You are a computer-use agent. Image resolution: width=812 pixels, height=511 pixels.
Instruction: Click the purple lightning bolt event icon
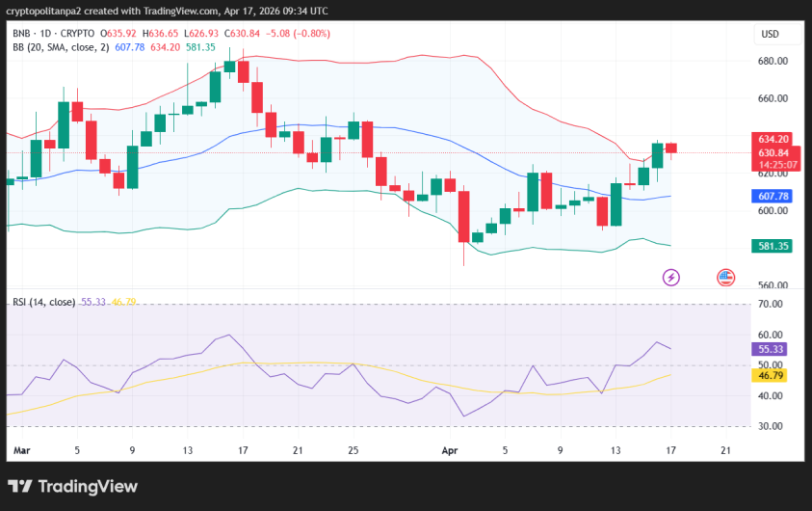click(671, 278)
